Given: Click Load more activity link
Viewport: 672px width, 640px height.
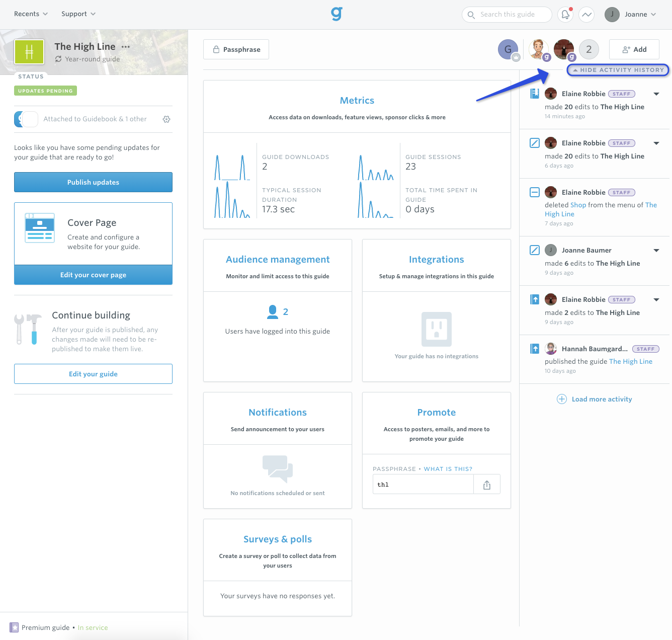Looking at the screenshot, I should click(x=602, y=399).
